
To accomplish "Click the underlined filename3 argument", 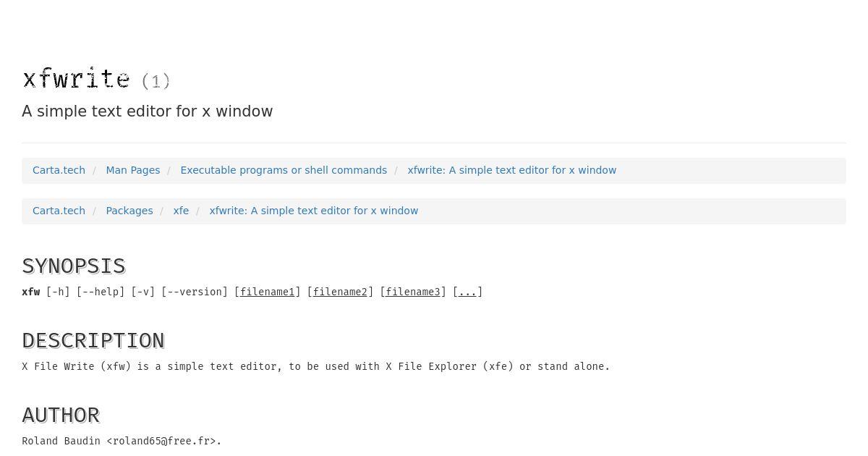I will (413, 292).
